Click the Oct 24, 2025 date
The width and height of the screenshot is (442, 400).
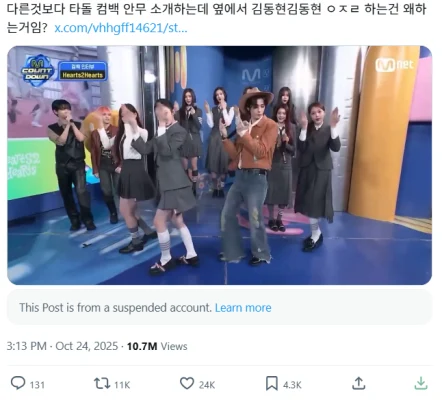(x=87, y=346)
